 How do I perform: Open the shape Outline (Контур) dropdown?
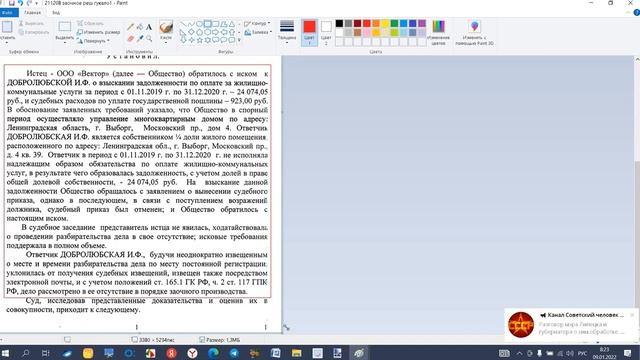(258, 24)
